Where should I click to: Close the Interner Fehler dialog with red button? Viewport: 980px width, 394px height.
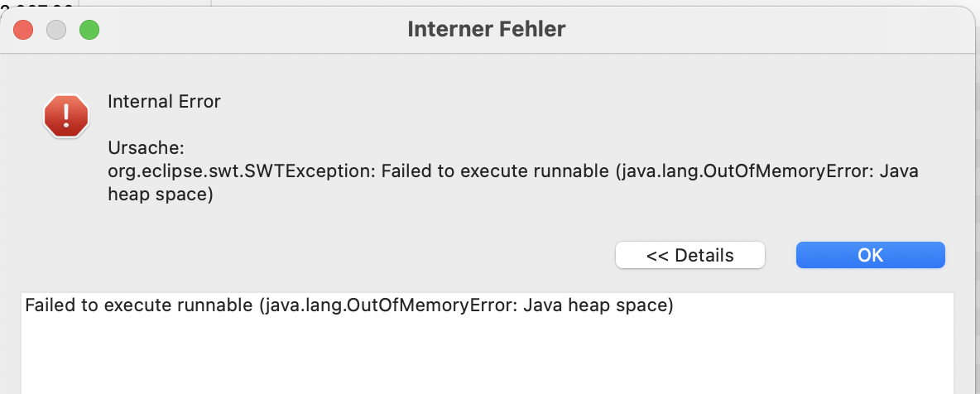point(22,30)
